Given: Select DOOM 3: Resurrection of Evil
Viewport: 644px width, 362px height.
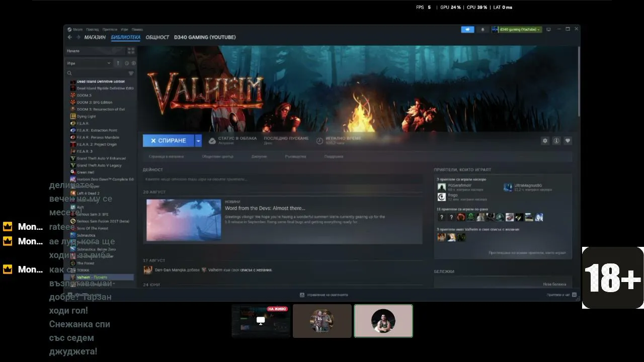Looking at the screenshot, I should tap(102, 109).
